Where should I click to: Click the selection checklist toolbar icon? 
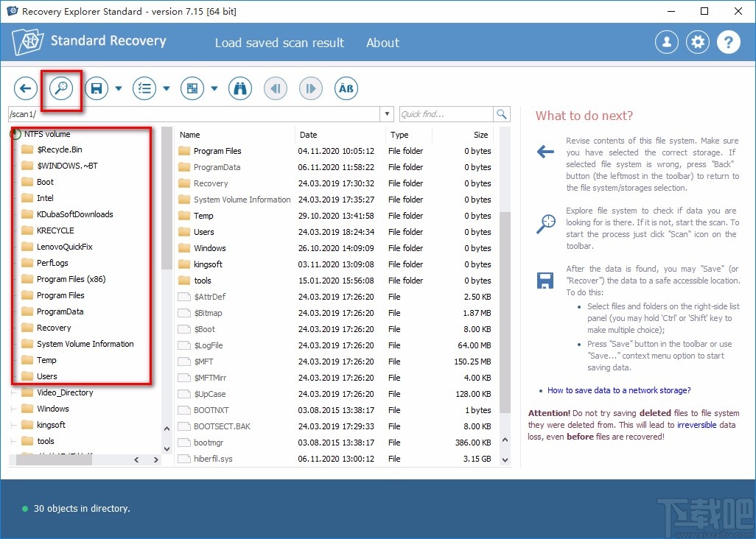(144, 88)
